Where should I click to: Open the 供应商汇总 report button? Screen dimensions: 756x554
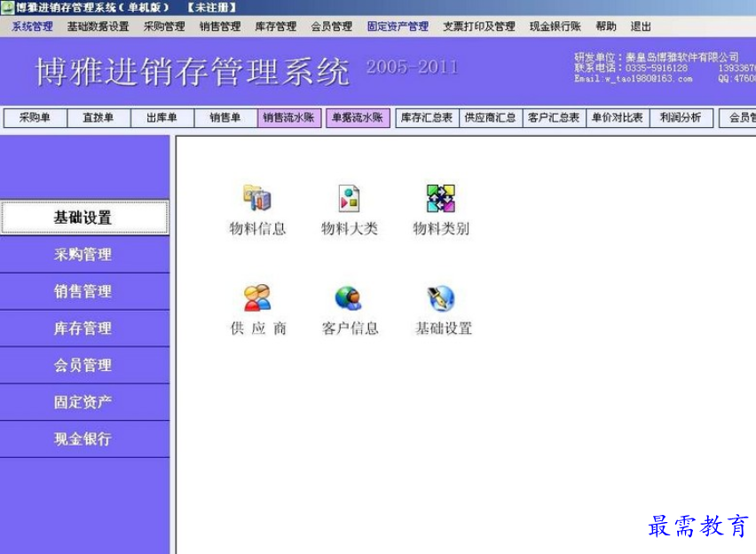tap(491, 118)
